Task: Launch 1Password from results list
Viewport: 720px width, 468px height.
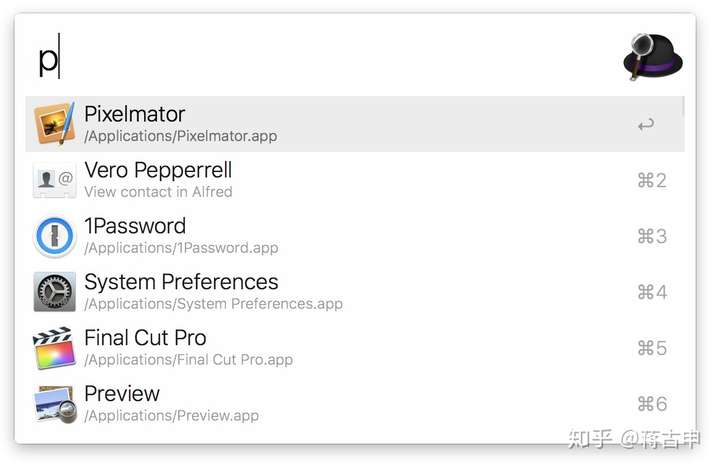Action: tap(135, 226)
